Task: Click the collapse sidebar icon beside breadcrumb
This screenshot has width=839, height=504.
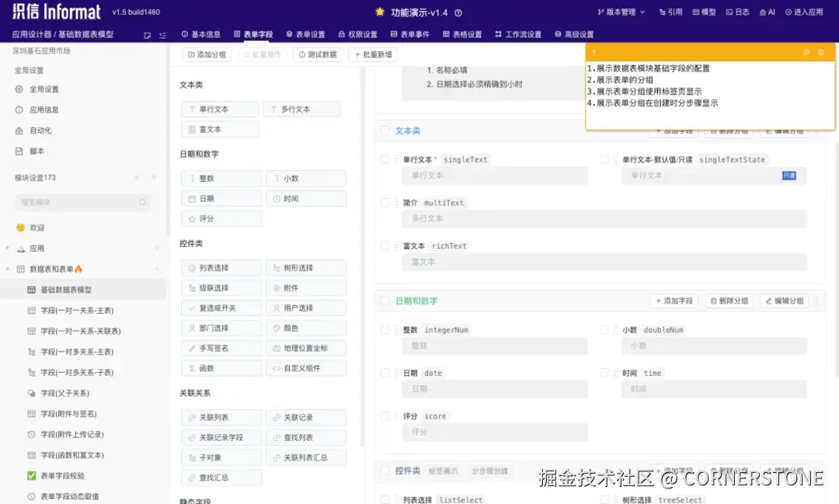Action: [x=162, y=35]
